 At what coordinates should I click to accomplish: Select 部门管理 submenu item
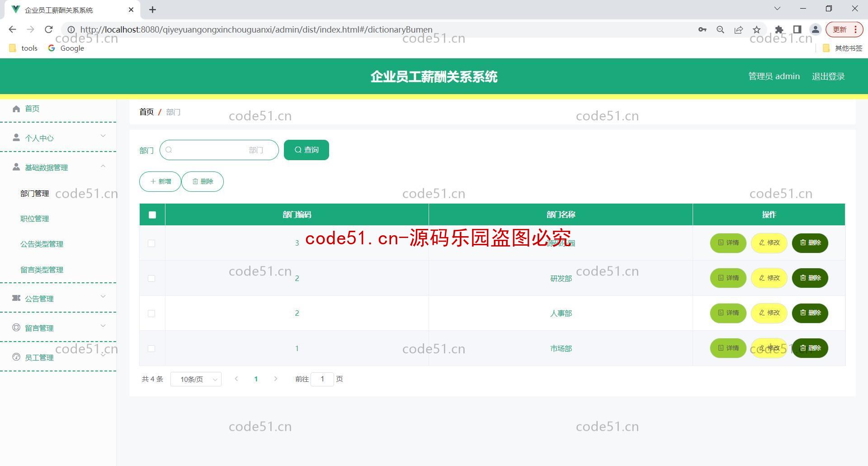[x=35, y=193]
